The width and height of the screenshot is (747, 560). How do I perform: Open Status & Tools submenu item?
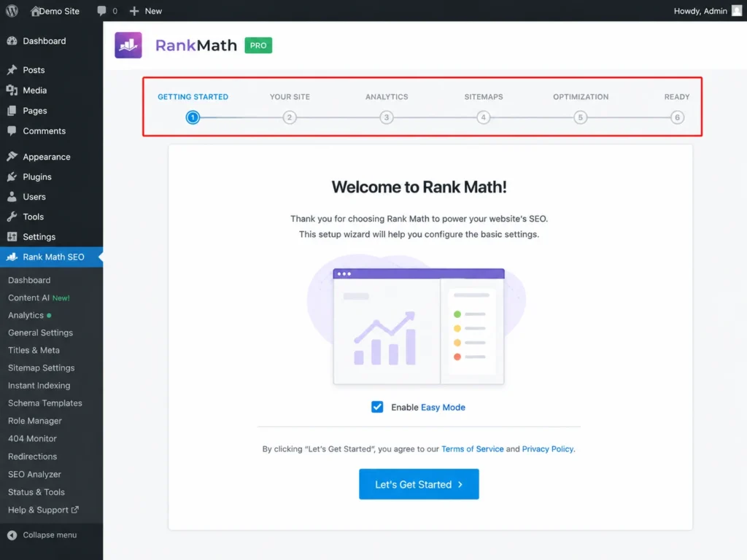[36, 492]
